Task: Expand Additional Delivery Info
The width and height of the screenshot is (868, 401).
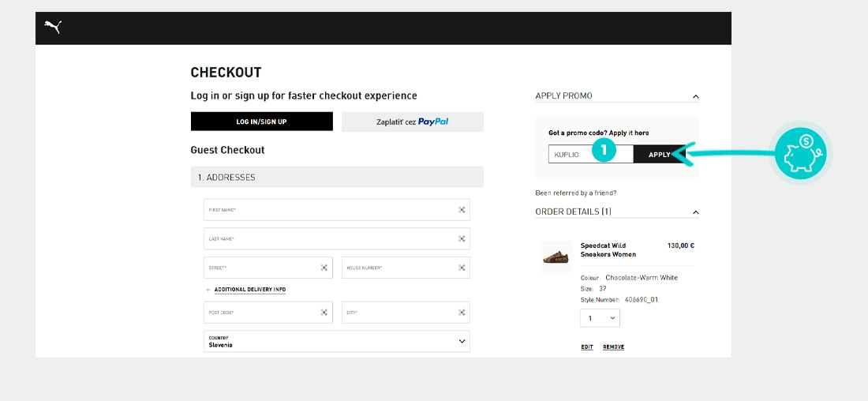Action: pos(249,290)
